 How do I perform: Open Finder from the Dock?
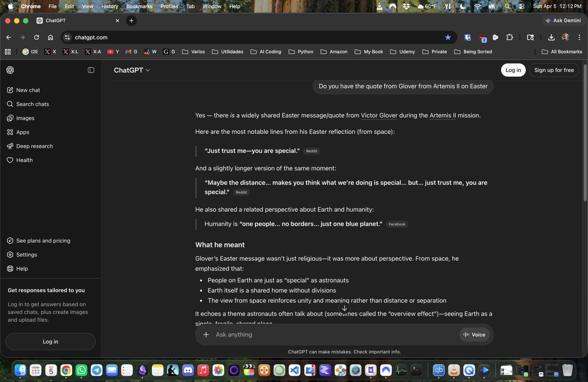20,370
